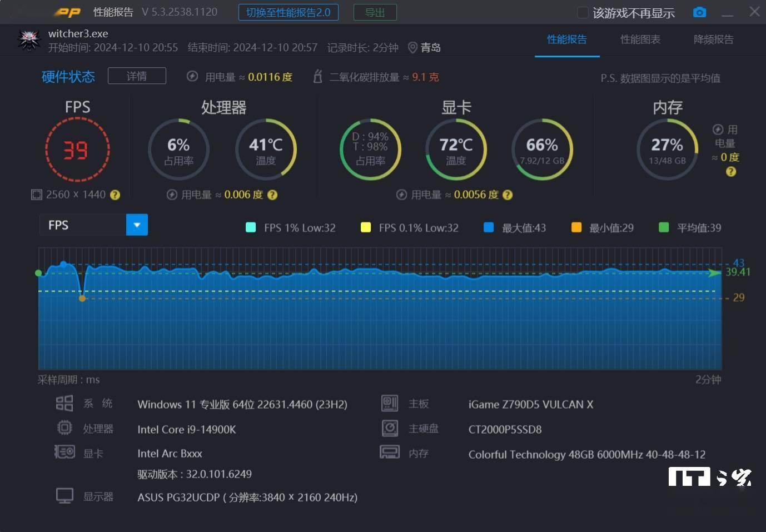The width and height of the screenshot is (766, 532).
Task: Click the processor power usage lightning icon
Action: pos(172,195)
